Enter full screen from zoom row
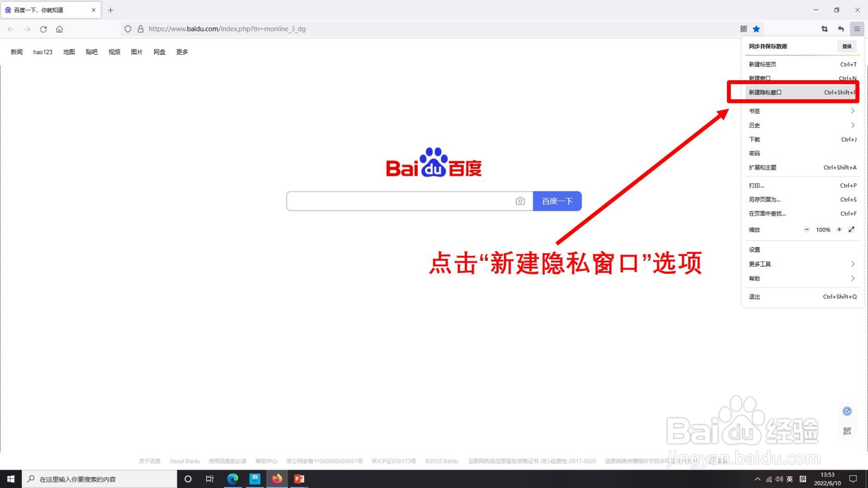 (852, 230)
